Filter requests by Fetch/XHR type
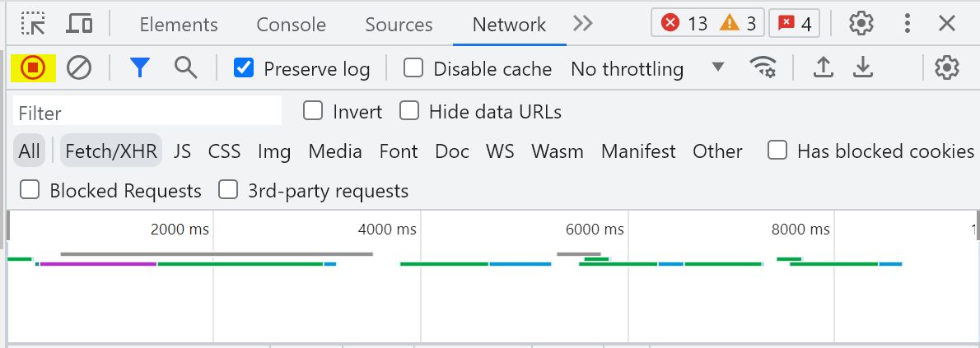The height and width of the screenshot is (348, 980). coord(111,151)
